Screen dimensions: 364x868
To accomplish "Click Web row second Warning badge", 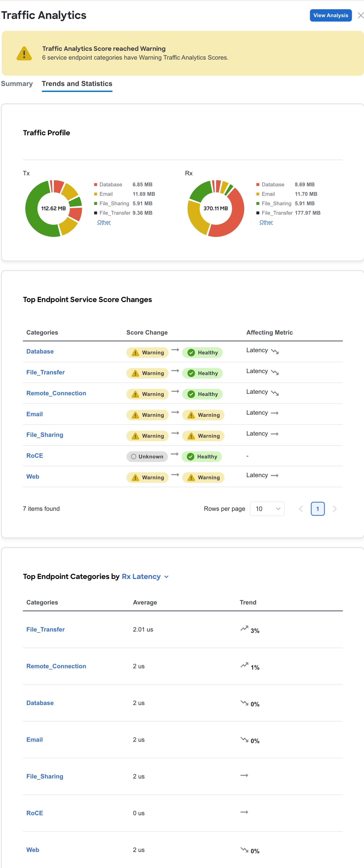I will pyautogui.click(x=203, y=478).
